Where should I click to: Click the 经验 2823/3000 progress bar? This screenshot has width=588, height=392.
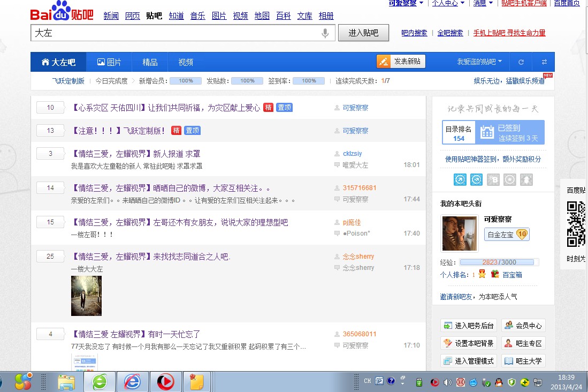[499, 262]
